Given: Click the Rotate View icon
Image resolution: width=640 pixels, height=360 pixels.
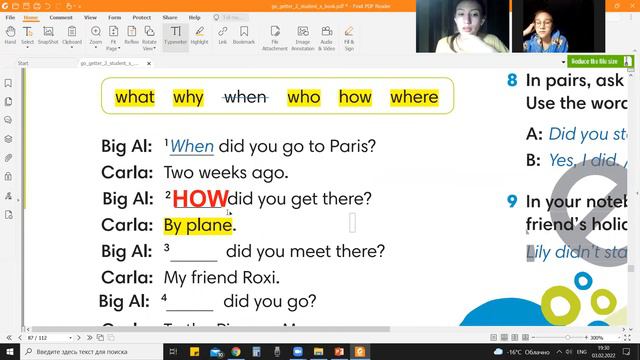Looking at the screenshot, I should (149, 31).
